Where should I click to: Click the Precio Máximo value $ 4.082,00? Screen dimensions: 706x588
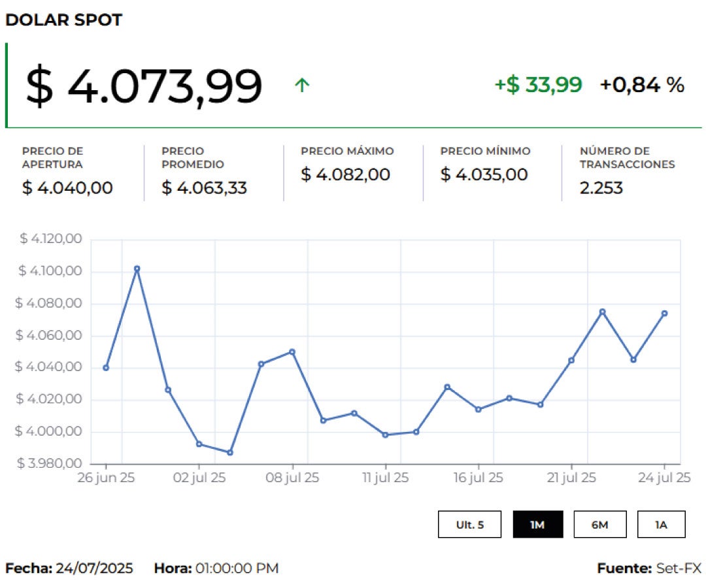tap(345, 174)
